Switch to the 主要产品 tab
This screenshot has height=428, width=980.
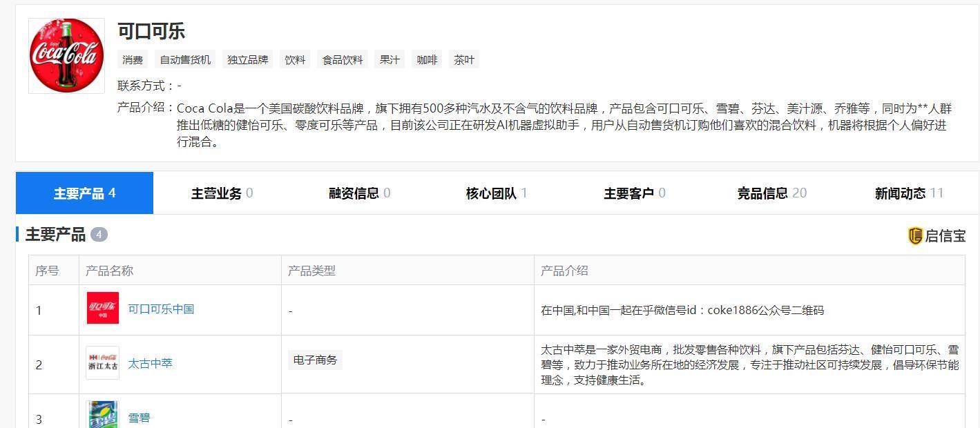[x=84, y=193]
